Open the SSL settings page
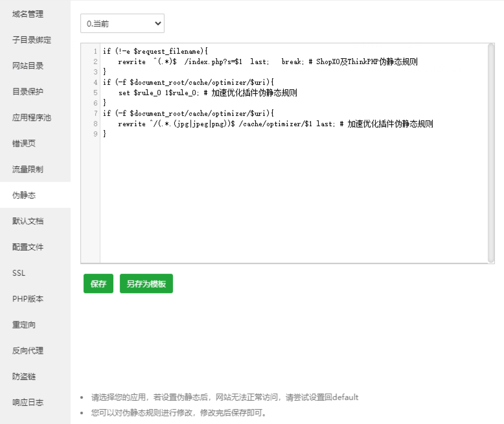Screen dimensions: 504x424 (19, 273)
